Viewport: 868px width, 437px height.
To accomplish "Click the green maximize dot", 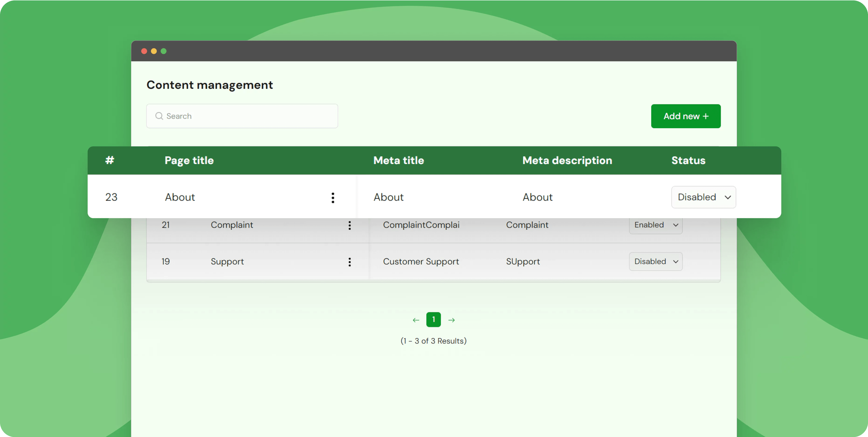I will [164, 51].
